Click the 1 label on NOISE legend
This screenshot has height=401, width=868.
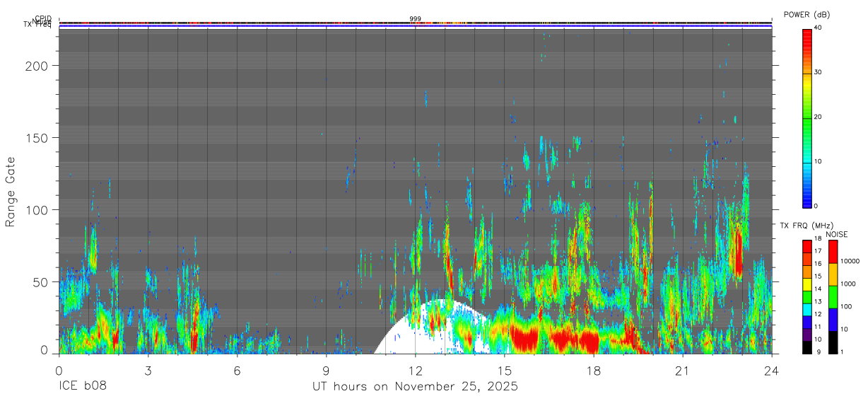[842, 352]
